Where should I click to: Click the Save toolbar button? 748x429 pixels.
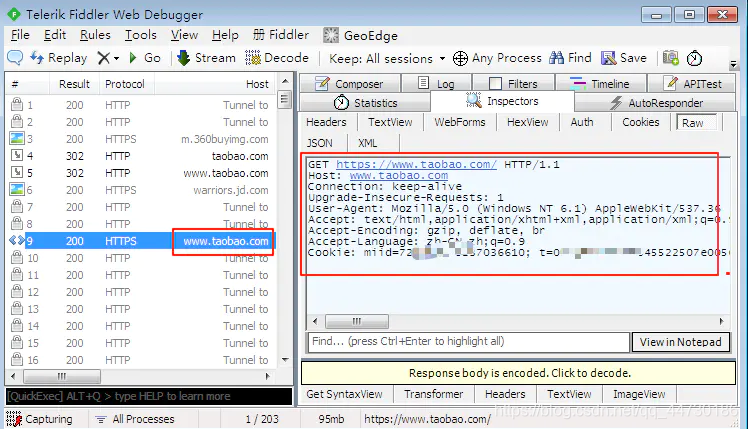[x=623, y=58]
